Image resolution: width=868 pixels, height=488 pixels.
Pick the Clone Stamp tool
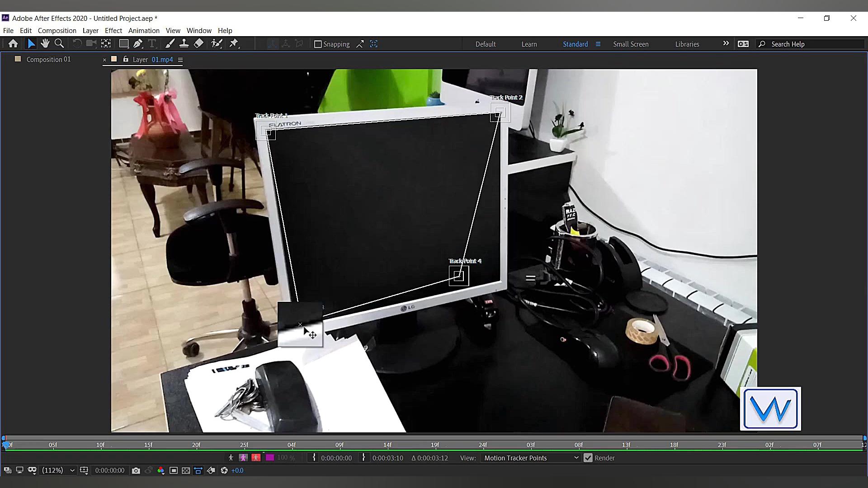tap(184, 44)
